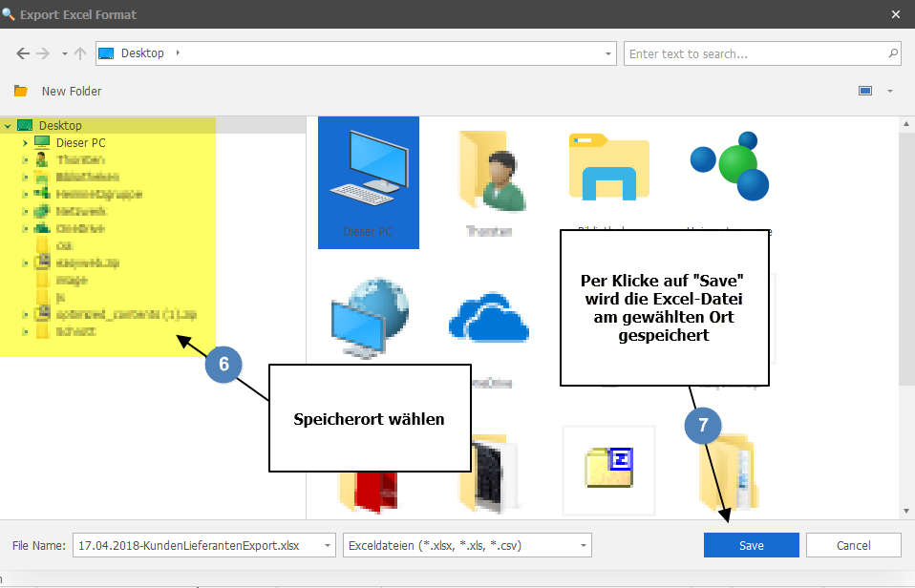Screen dimensions: 915x588
Task: Select the compressed zip folder icon
Action: pyautogui.click(x=609, y=468)
